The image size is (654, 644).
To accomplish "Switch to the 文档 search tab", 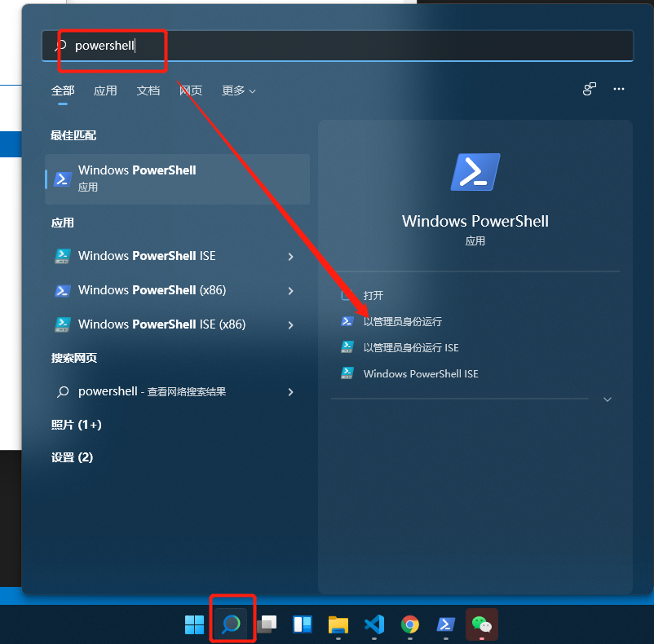I will (x=148, y=90).
